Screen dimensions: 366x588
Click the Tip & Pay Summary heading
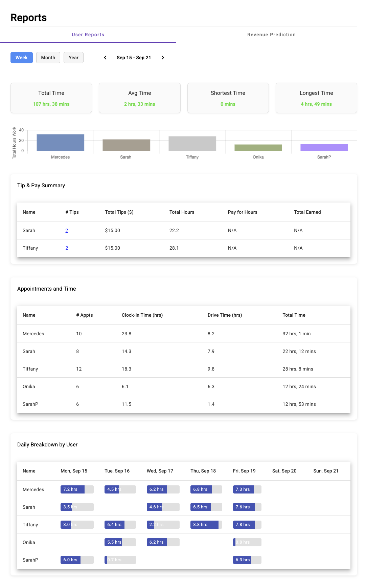tap(41, 185)
